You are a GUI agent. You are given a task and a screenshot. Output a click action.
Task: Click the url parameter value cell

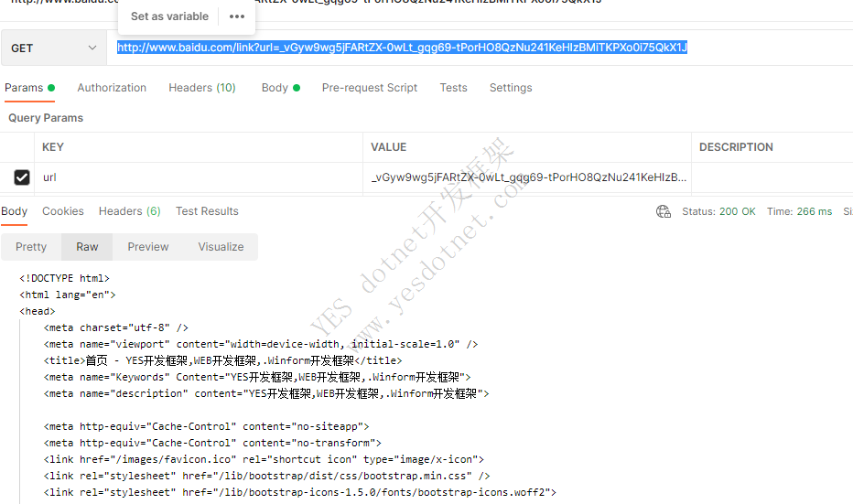tap(527, 177)
